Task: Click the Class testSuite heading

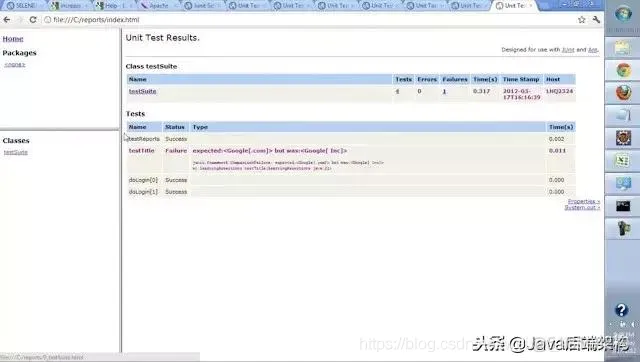Action: (151, 66)
